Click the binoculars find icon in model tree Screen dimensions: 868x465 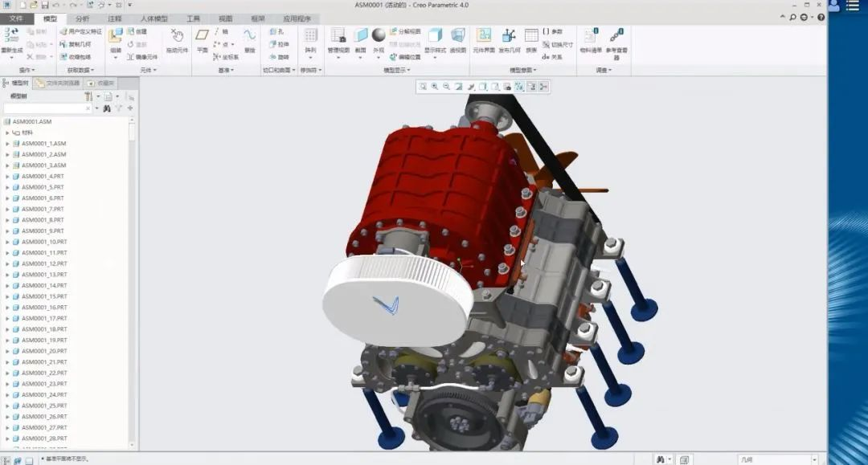pyautogui.click(x=106, y=108)
